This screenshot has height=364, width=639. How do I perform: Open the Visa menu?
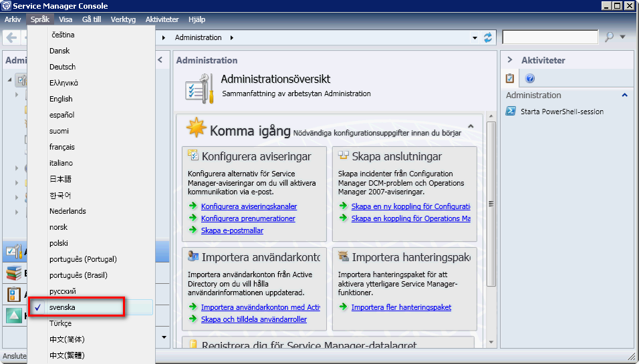coord(66,19)
